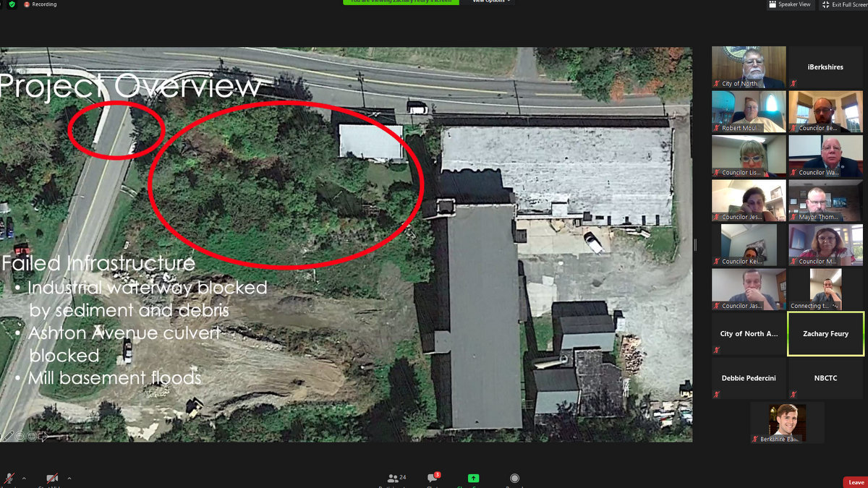
Task: Open slideshow more options (three dots) icon
Action: tap(31, 436)
